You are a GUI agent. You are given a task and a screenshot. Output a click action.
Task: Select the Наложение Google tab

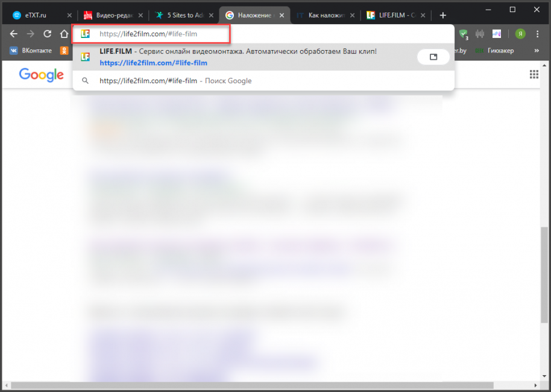[254, 15]
